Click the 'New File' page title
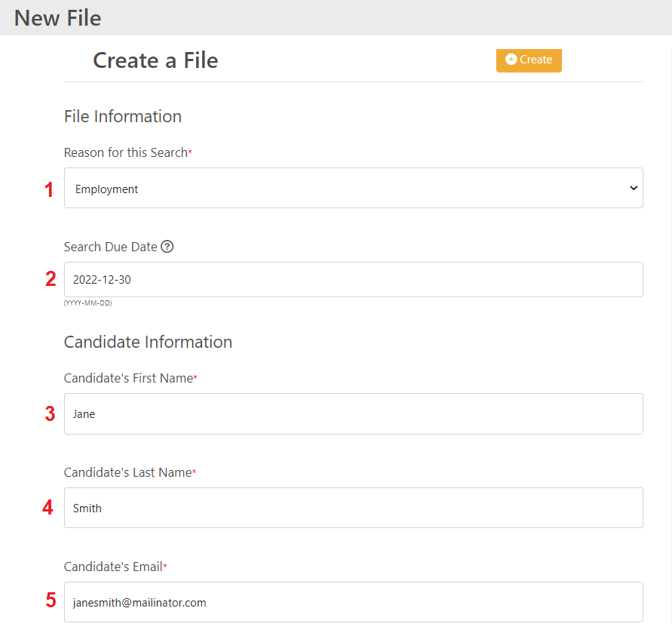The image size is (672, 639). click(58, 18)
